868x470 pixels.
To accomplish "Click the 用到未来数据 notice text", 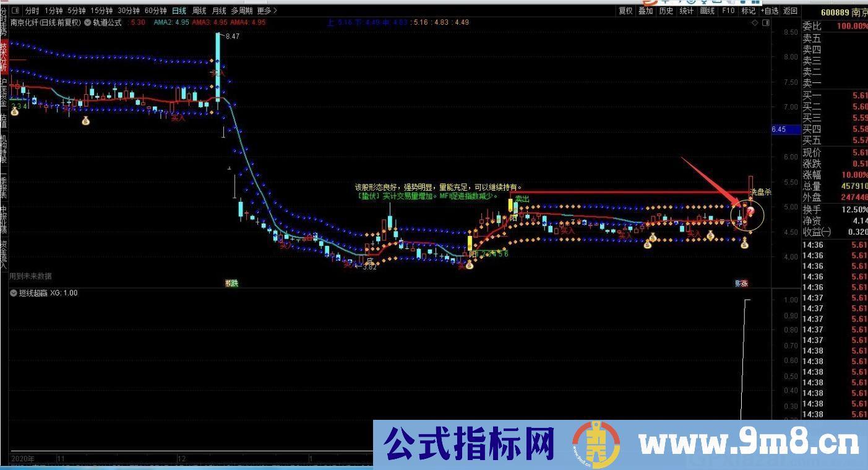I will point(30,276).
